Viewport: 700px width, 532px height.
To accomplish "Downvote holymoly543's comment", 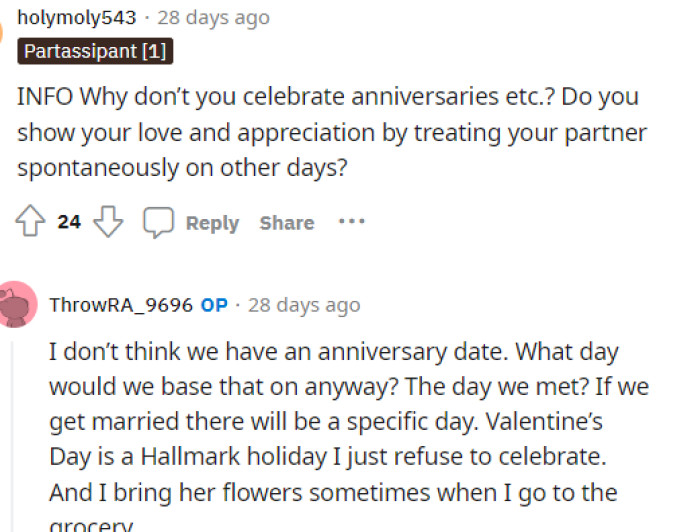I will 107,222.
